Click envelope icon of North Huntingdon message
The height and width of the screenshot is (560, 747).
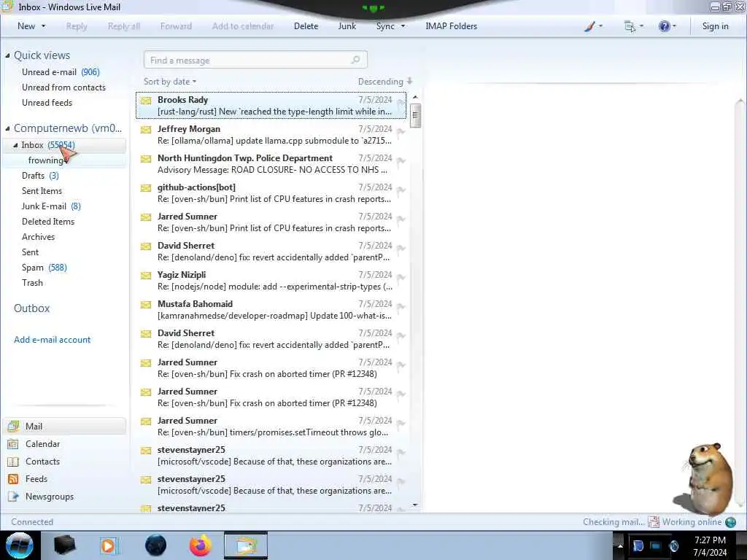click(146, 159)
